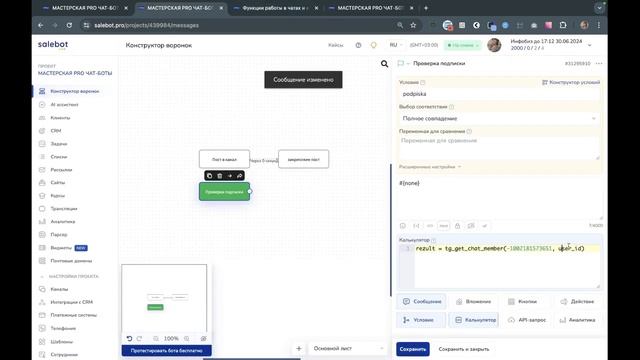Click the Виджеты icon in the sidebar
The height and width of the screenshot is (360, 640).
click(42, 248)
